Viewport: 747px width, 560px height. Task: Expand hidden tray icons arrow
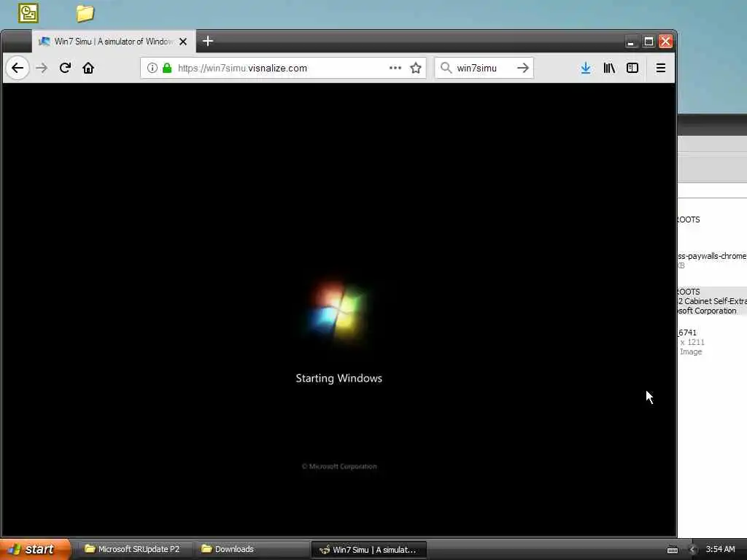(692, 550)
